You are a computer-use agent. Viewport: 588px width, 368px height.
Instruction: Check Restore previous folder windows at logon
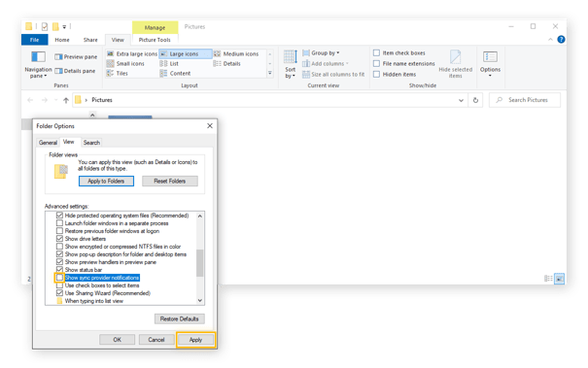[59, 231]
